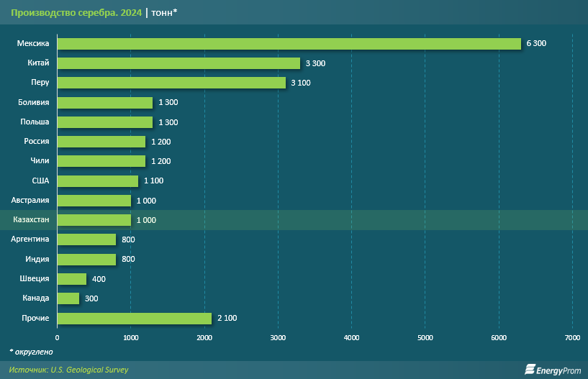Click the 3000 axis tick label
This screenshot has width=588, height=379.
[278, 337]
